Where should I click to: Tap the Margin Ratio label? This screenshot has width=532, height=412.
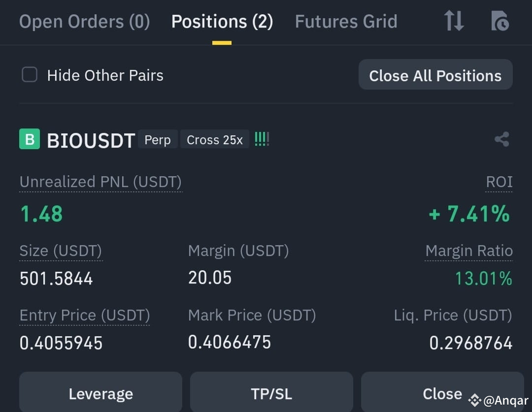(x=469, y=251)
